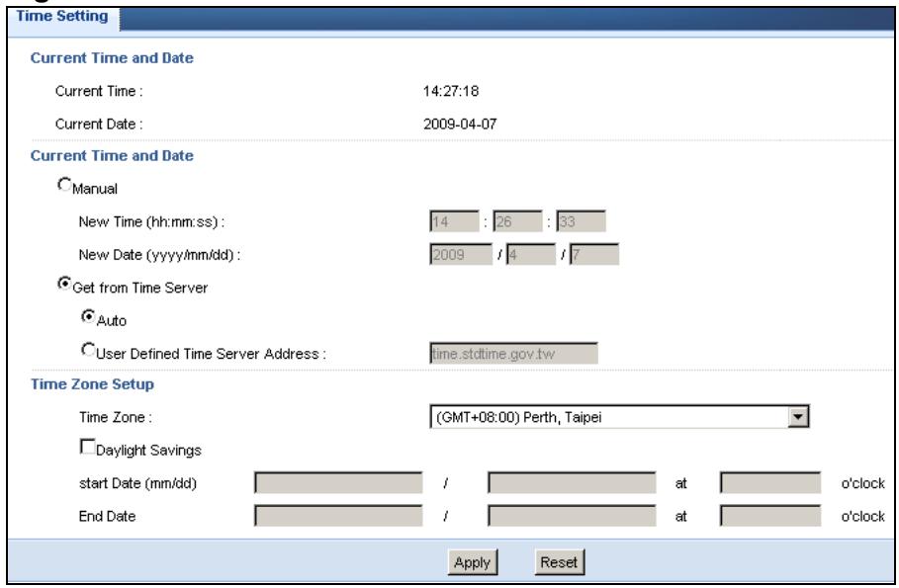The height and width of the screenshot is (588, 899).
Task: Click the New Time (hh:mm:ss) label
Action: pyautogui.click(x=151, y=221)
